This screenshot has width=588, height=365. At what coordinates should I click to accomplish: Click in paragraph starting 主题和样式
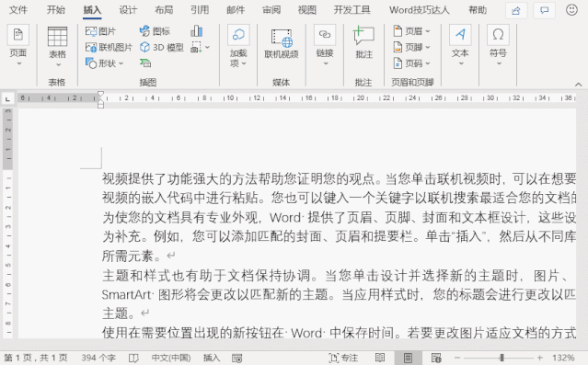click(339, 294)
